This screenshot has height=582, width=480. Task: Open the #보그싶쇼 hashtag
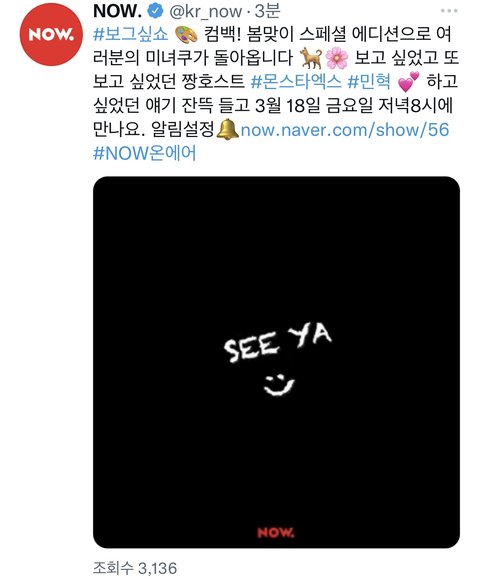(x=131, y=35)
